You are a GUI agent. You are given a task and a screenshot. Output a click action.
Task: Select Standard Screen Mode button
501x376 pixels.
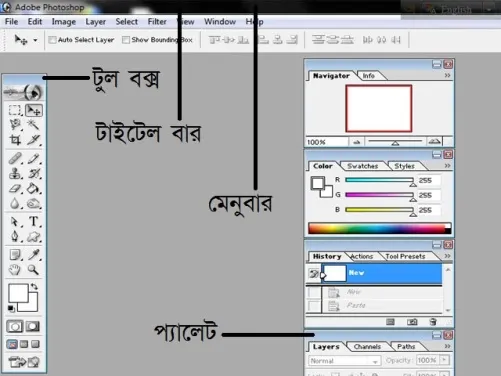[12, 344]
